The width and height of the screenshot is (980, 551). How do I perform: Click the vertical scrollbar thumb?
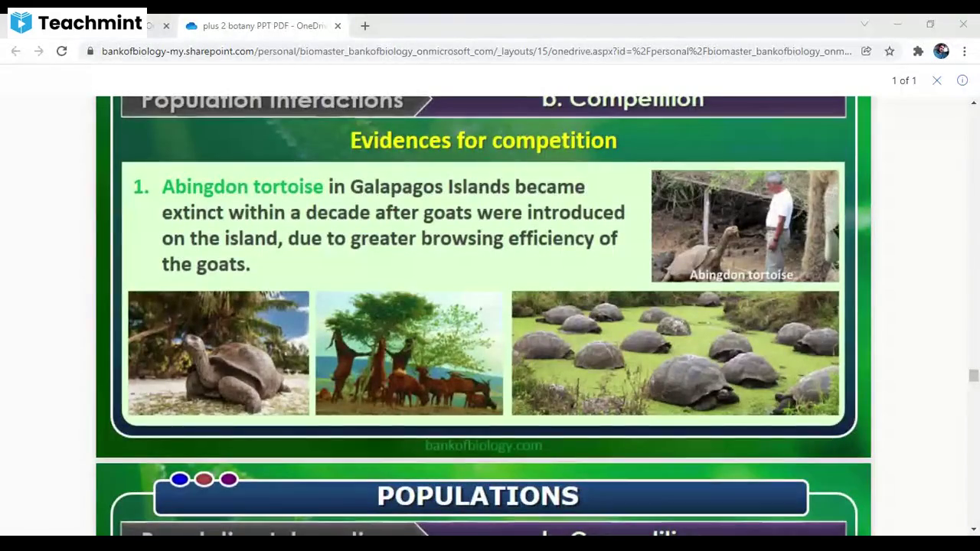pyautogui.click(x=973, y=375)
